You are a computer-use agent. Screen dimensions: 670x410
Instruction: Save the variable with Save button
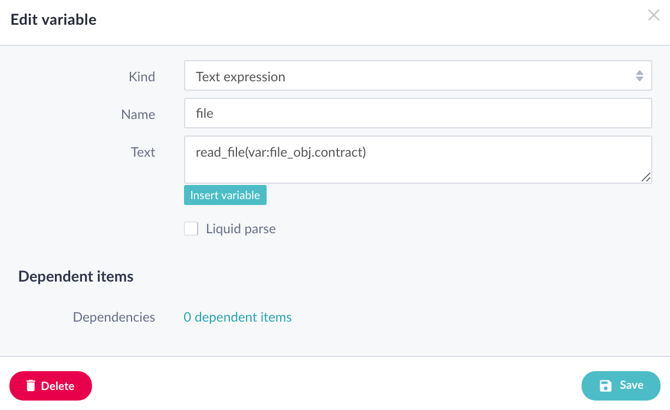click(620, 385)
